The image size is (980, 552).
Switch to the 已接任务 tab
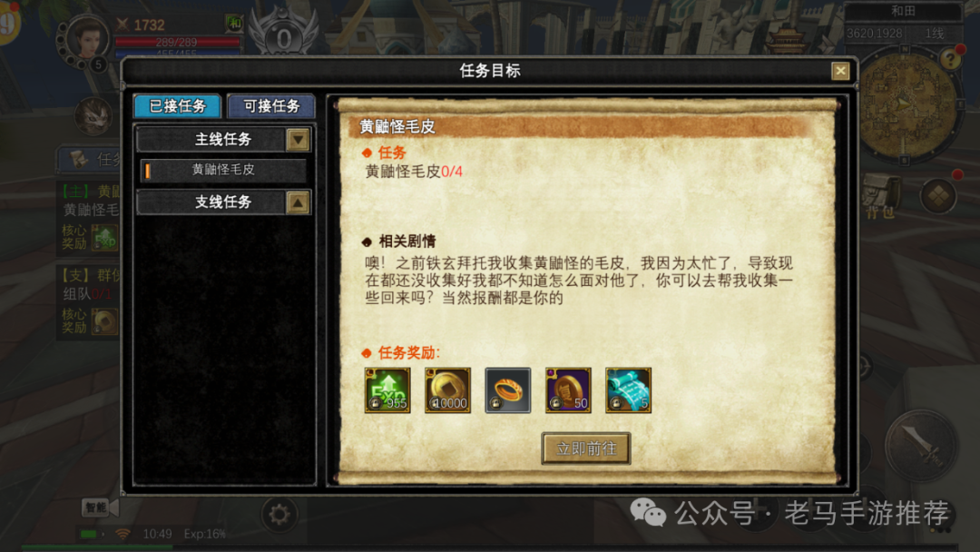tap(178, 106)
